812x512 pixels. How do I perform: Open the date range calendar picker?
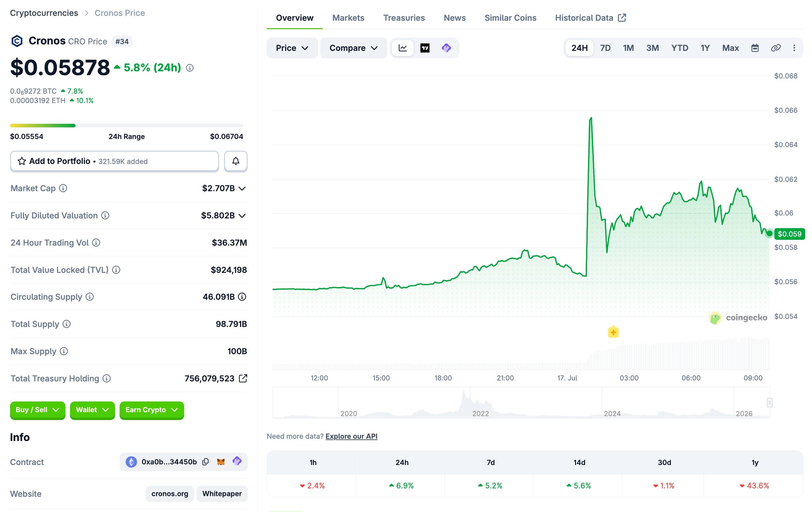pyautogui.click(x=755, y=48)
